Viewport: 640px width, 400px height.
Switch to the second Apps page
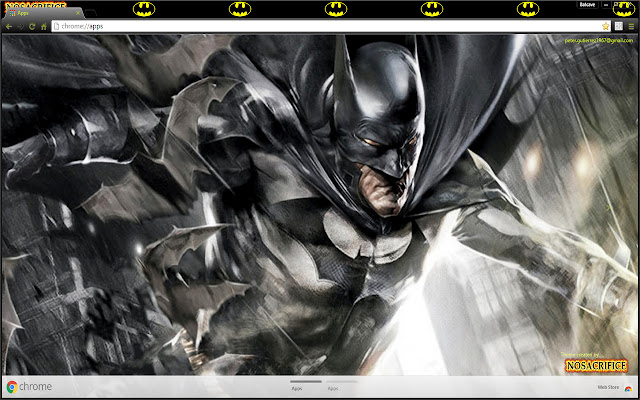tap(341, 385)
